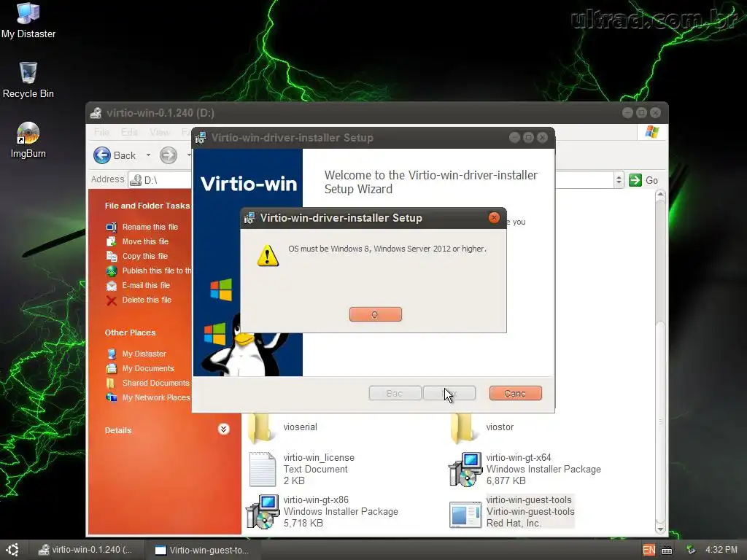This screenshot has width=747, height=560.
Task: Click Rename this file task
Action: tap(150, 227)
